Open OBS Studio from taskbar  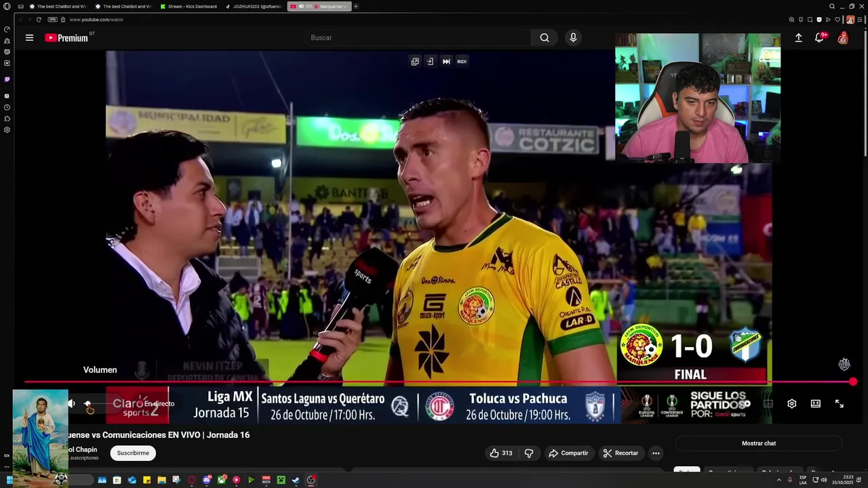[x=311, y=480]
